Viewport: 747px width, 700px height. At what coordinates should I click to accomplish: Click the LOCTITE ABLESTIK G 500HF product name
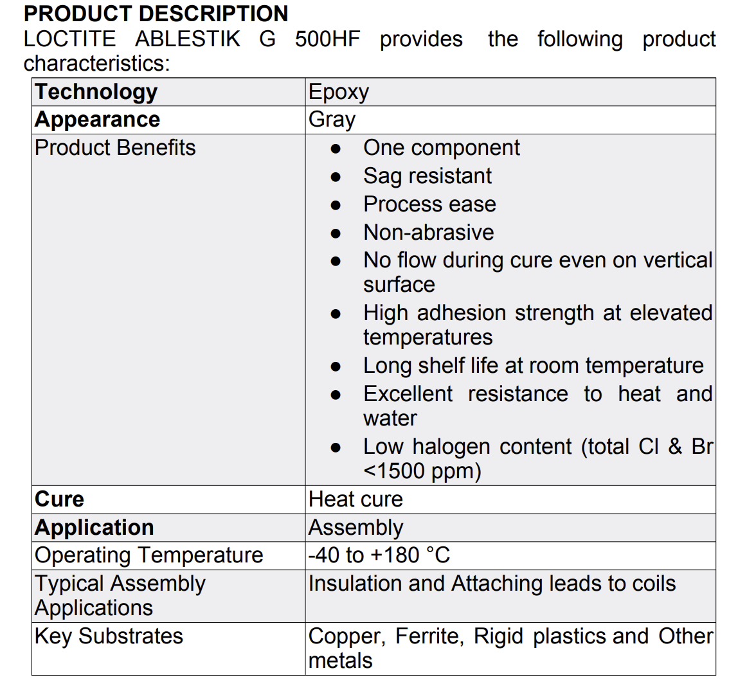click(192, 39)
